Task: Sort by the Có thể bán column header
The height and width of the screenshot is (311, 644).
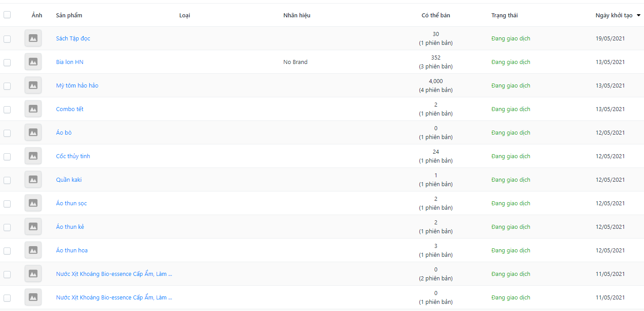Action: point(435,16)
